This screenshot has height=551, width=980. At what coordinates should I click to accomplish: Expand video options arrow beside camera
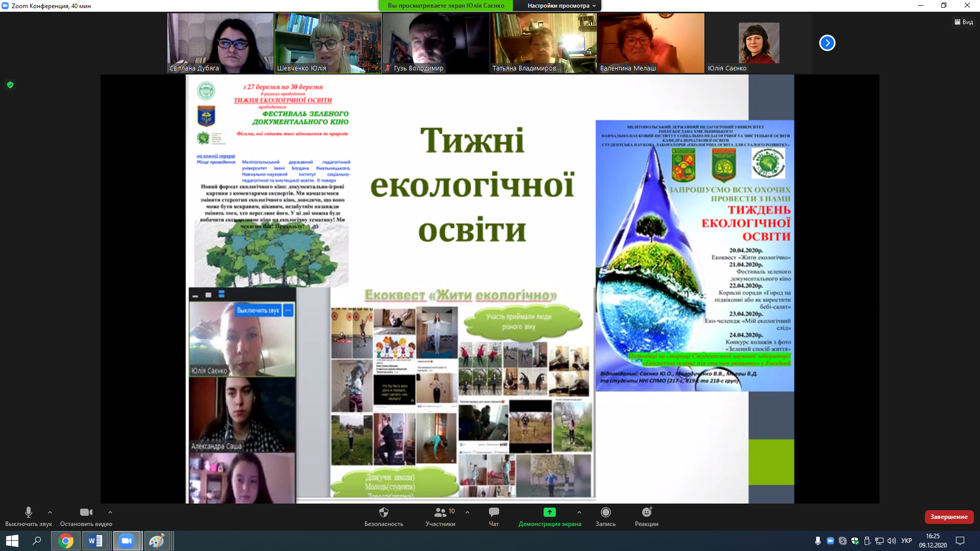[x=110, y=512]
